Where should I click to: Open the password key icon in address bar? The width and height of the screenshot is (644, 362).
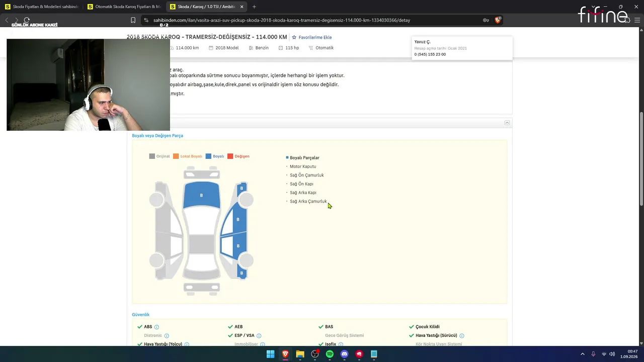coord(486,20)
